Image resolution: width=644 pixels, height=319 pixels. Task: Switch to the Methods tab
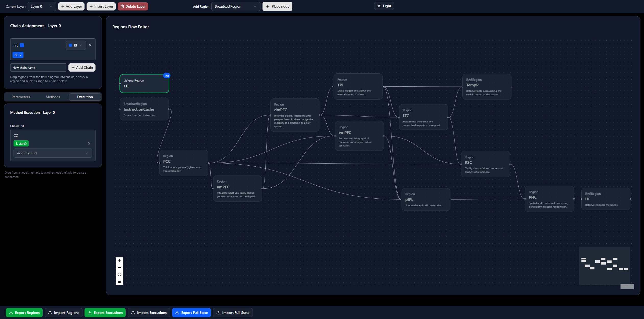pos(53,97)
